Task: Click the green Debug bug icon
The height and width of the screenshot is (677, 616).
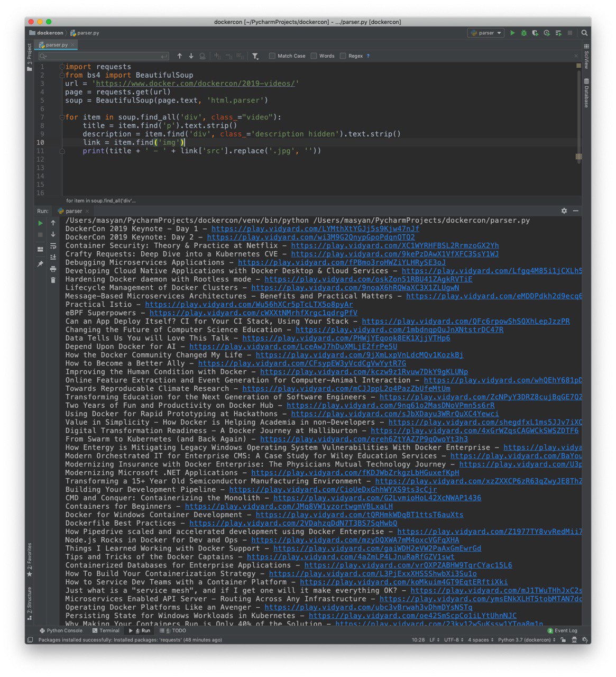Action: 524,33
